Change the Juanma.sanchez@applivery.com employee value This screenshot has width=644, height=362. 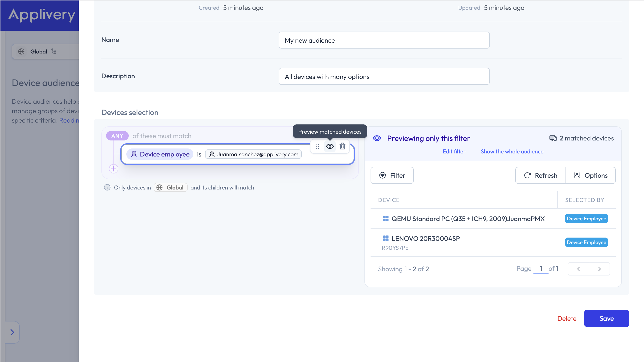[253, 154]
